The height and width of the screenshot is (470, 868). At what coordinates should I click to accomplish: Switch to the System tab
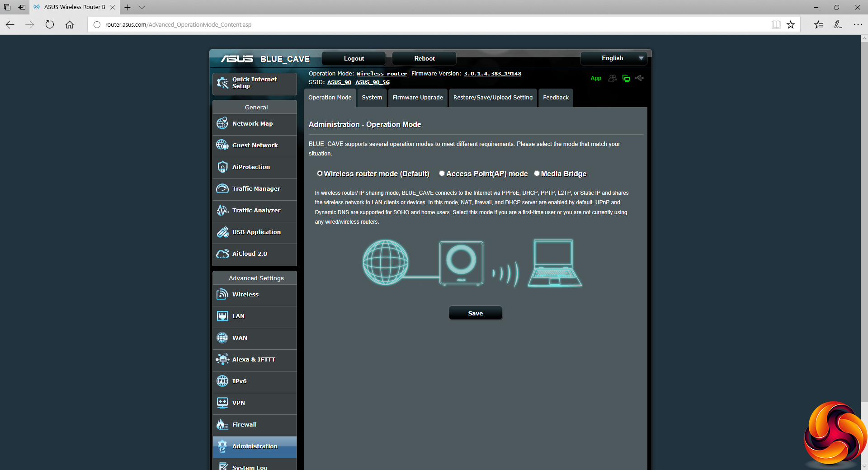pyautogui.click(x=372, y=98)
